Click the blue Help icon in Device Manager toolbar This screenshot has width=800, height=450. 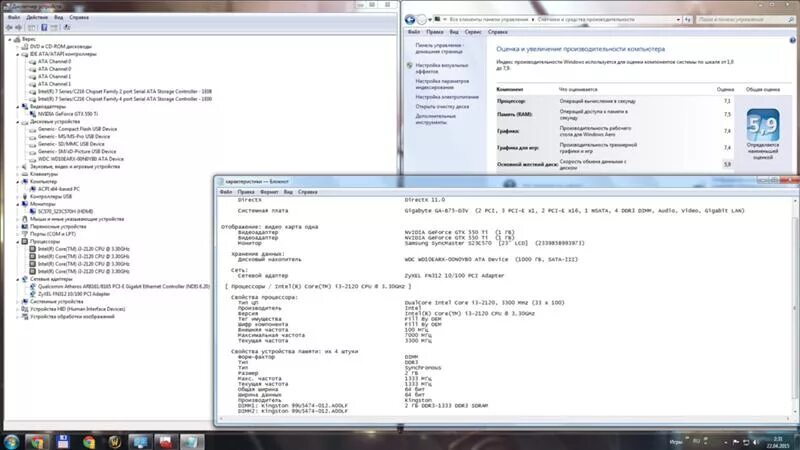44,28
